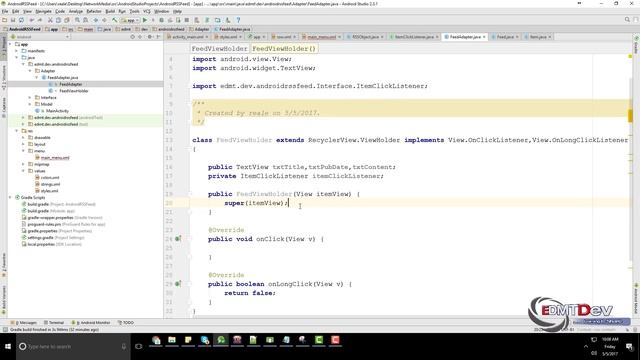Select local.properties in Gradle Scripts
The height and width of the screenshot is (360, 640).
click(41, 244)
